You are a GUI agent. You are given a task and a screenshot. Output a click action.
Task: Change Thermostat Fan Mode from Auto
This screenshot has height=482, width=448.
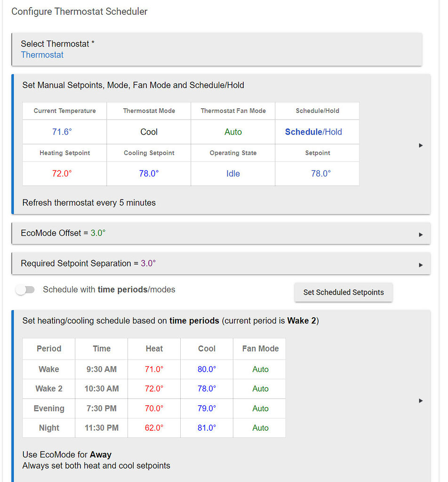233,132
